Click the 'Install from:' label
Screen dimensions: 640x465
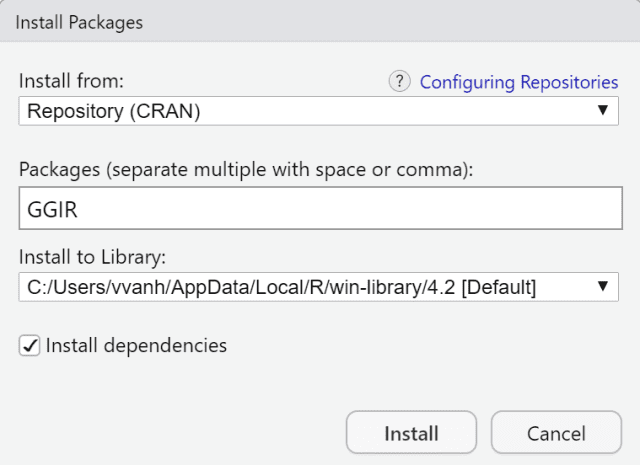tap(71, 81)
